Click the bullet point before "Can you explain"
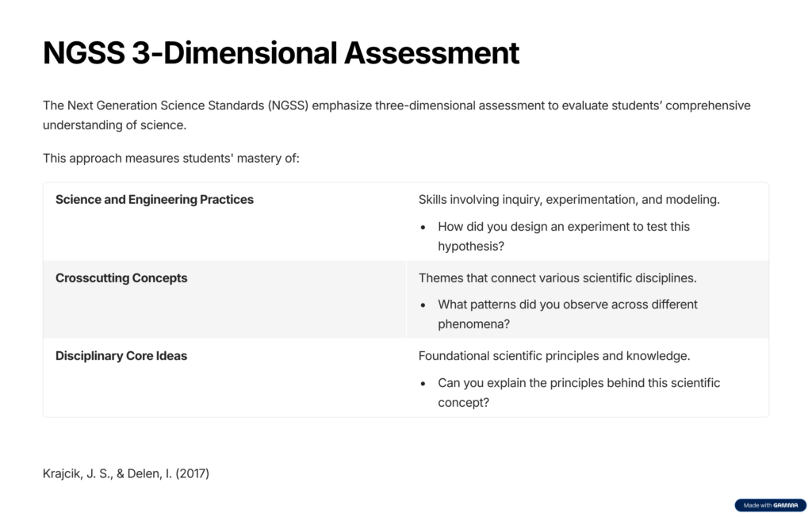 point(424,384)
